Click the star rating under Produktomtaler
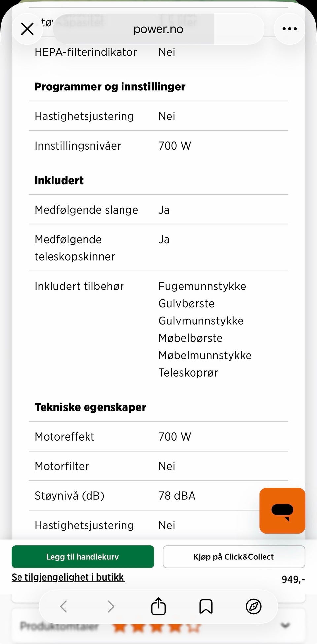 coord(157,626)
